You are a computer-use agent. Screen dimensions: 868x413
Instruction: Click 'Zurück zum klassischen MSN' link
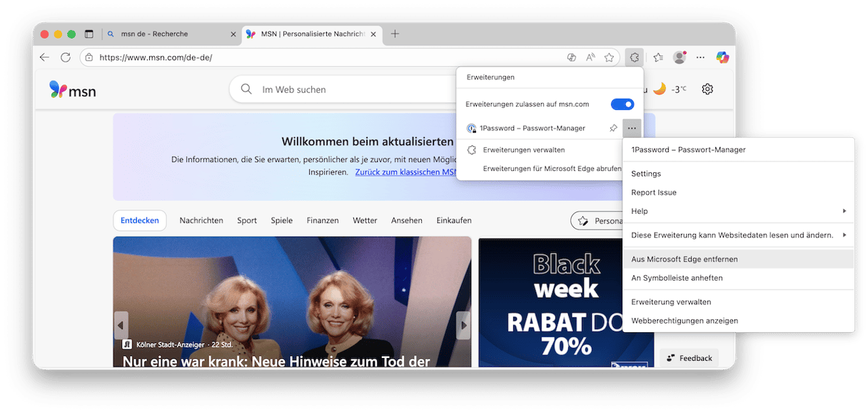[x=406, y=172]
